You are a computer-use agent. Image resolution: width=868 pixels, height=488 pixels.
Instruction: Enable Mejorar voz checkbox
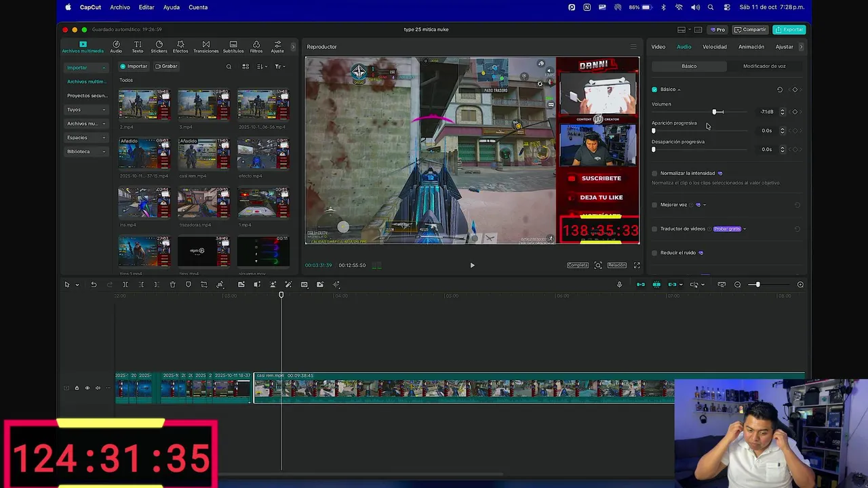(654, 205)
